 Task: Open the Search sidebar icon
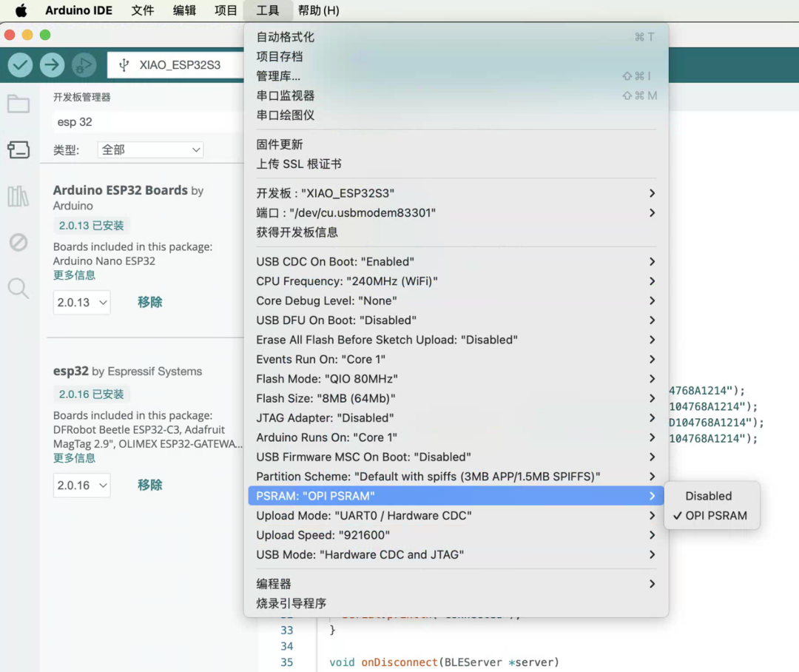click(18, 288)
